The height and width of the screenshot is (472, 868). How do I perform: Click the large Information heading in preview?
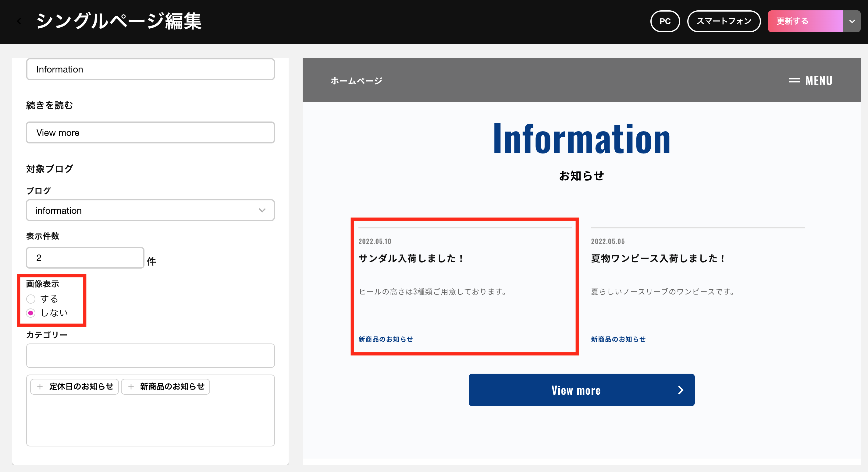point(582,139)
